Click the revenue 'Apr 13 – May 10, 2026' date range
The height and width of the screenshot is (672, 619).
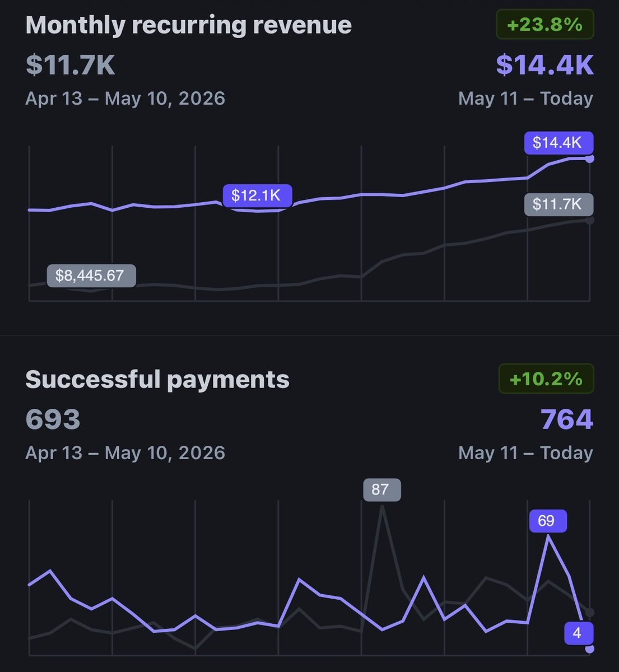tap(125, 99)
